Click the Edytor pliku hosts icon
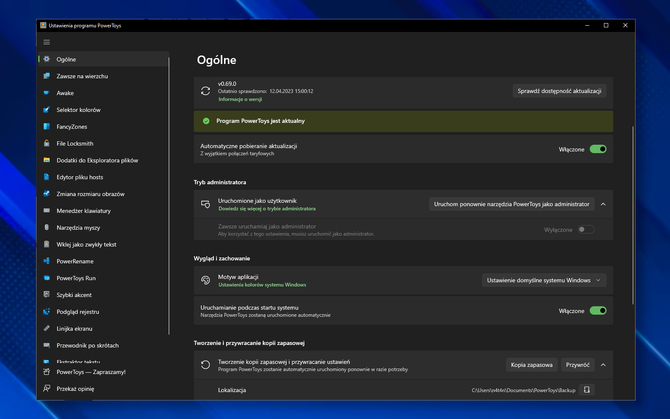 (x=47, y=177)
